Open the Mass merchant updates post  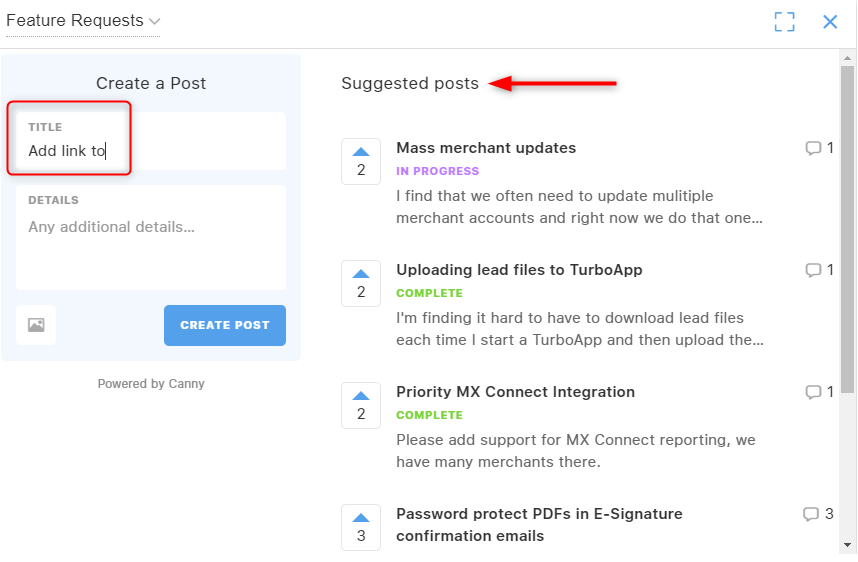[x=486, y=148]
